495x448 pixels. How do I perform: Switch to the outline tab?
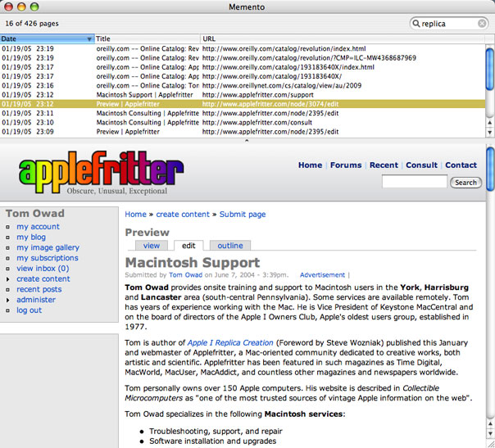tap(230, 246)
